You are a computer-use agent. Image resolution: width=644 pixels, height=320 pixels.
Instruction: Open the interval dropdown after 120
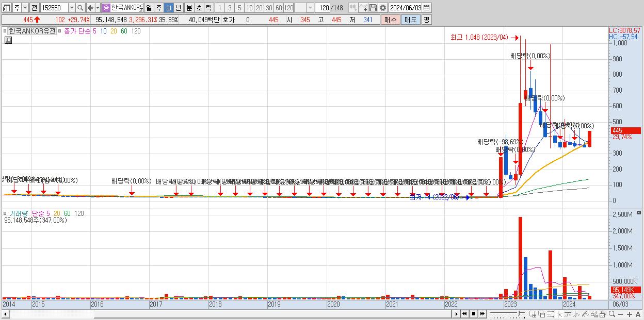(x=310, y=8)
